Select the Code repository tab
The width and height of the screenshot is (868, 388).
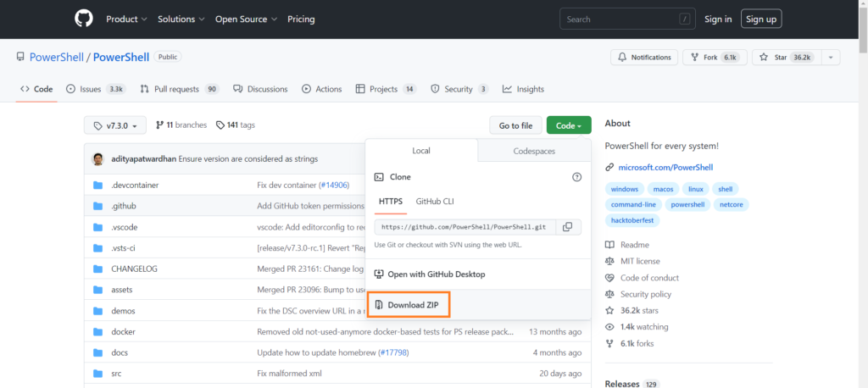tap(36, 89)
